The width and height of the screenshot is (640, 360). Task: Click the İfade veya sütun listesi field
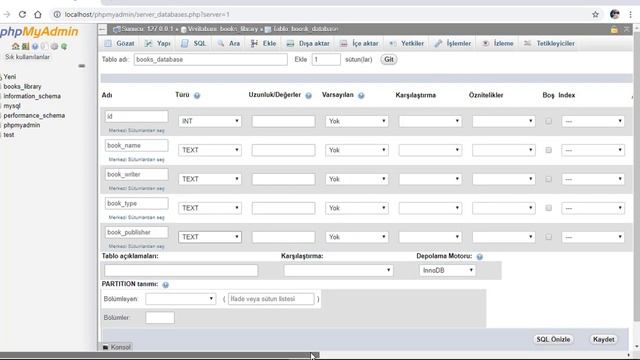point(271,299)
